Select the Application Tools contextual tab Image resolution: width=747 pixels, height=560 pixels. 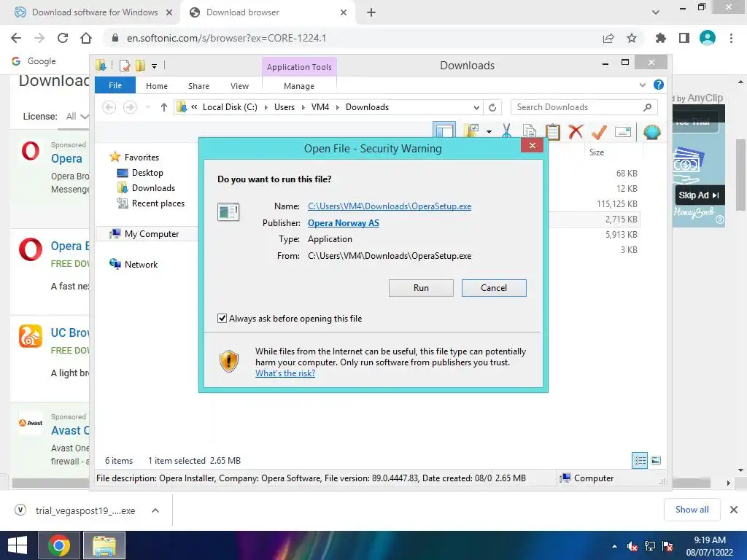(299, 67)
